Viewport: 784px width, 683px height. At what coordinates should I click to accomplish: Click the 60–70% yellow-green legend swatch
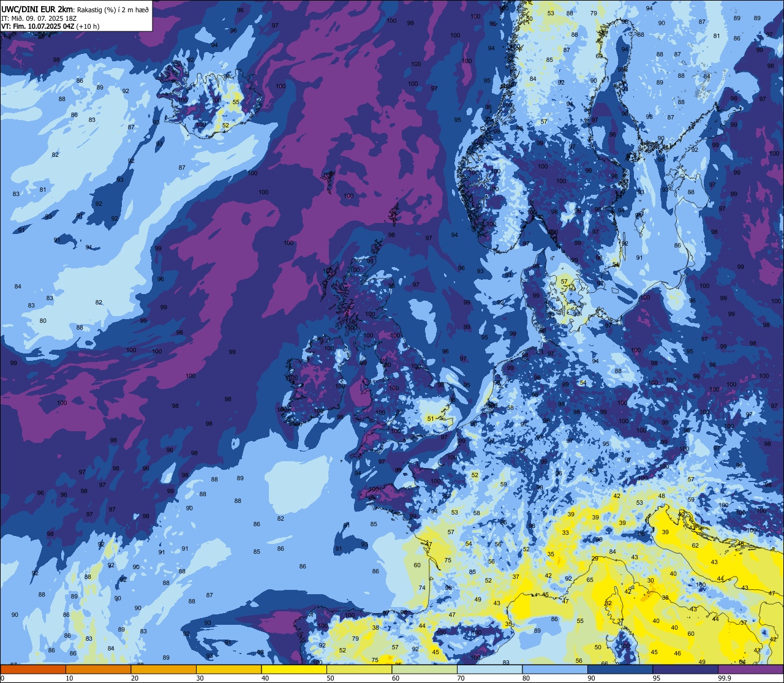click(424, 669)
